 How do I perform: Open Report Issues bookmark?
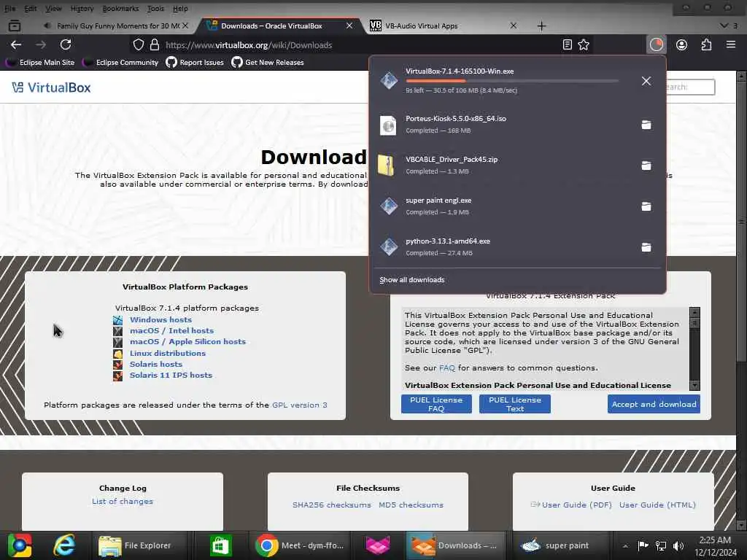(196, 63)
